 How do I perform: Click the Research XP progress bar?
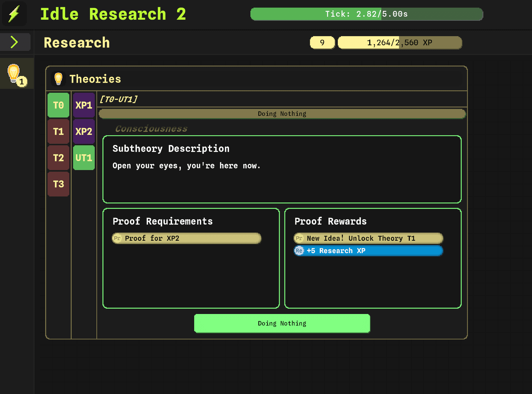[x=400, y=43]
